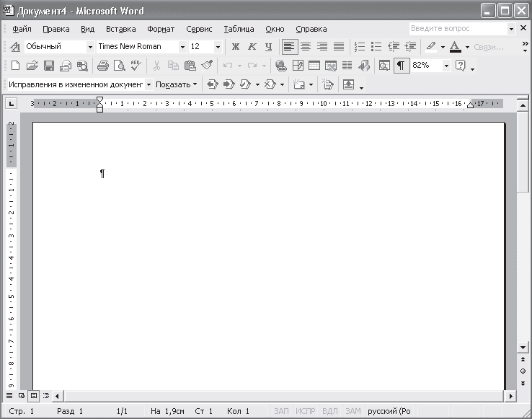Toggle underline formatting (Ч) button

tap(269, 47)
